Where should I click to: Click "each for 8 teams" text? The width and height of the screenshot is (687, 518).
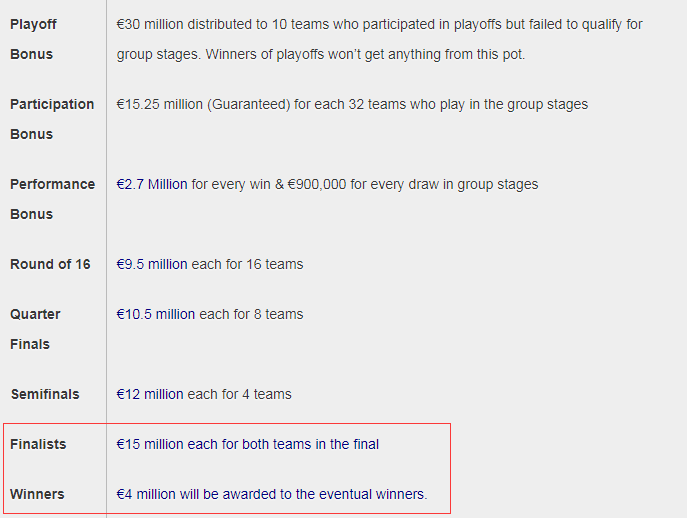(x=251, y=314)
